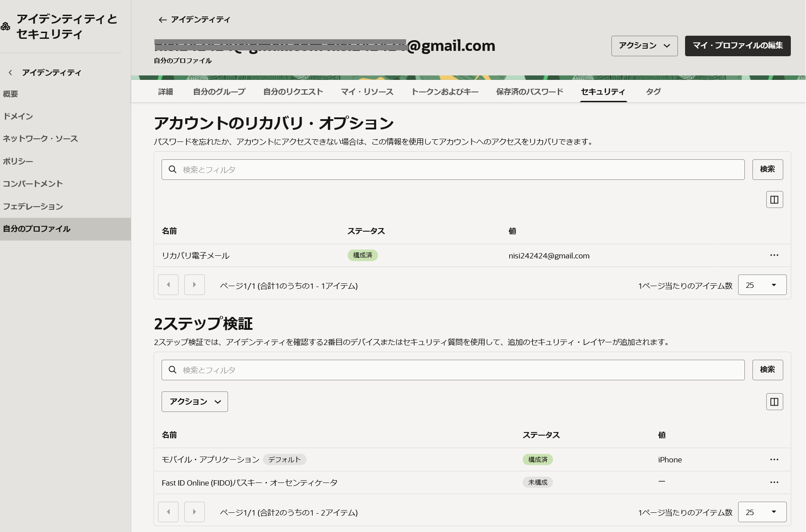Image resolution: width=806 pixels, height=532 pixels.
Task: Open row actions menu for リカバリ電子メール
Action: coord(774,255)
